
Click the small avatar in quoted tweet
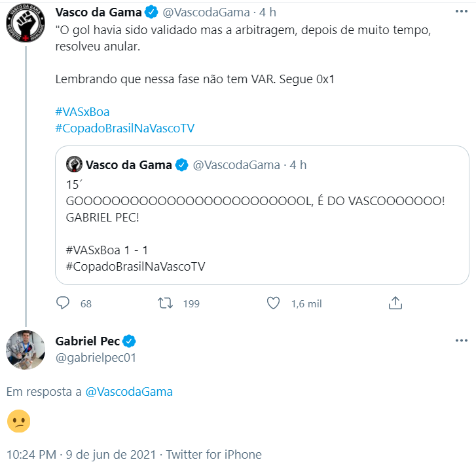pyautogui.click(x=75, y=164)
